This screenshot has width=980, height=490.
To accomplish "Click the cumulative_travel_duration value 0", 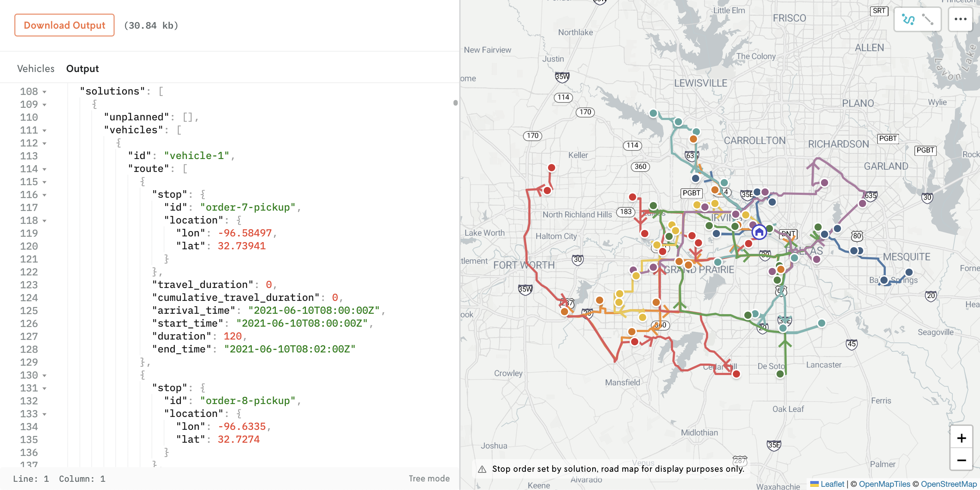I will tap(335, 298).
